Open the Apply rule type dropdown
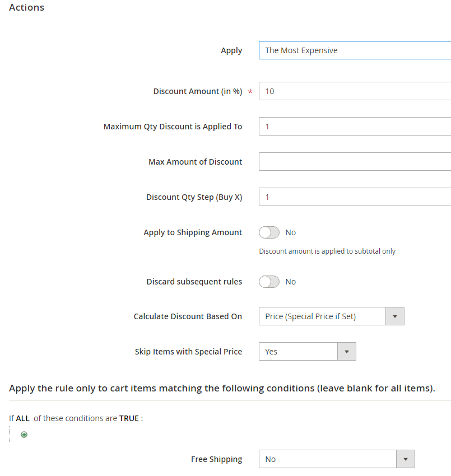Image resolution: width=451 pixels, height=476 pixels. coord(355,50)
